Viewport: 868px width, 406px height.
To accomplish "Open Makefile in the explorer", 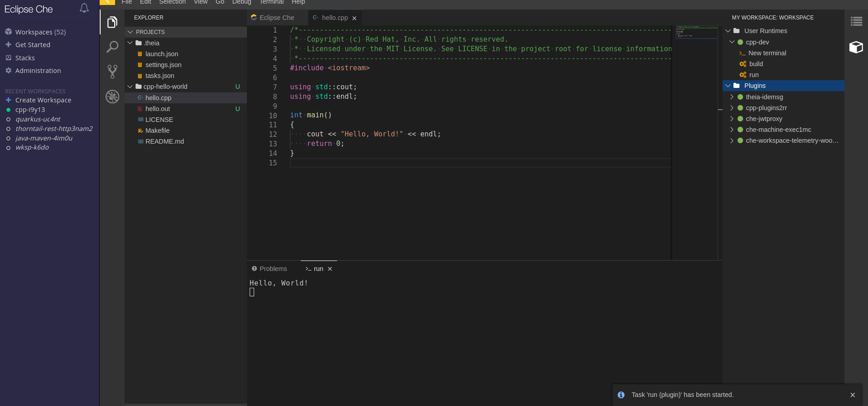I will (157, 130).
